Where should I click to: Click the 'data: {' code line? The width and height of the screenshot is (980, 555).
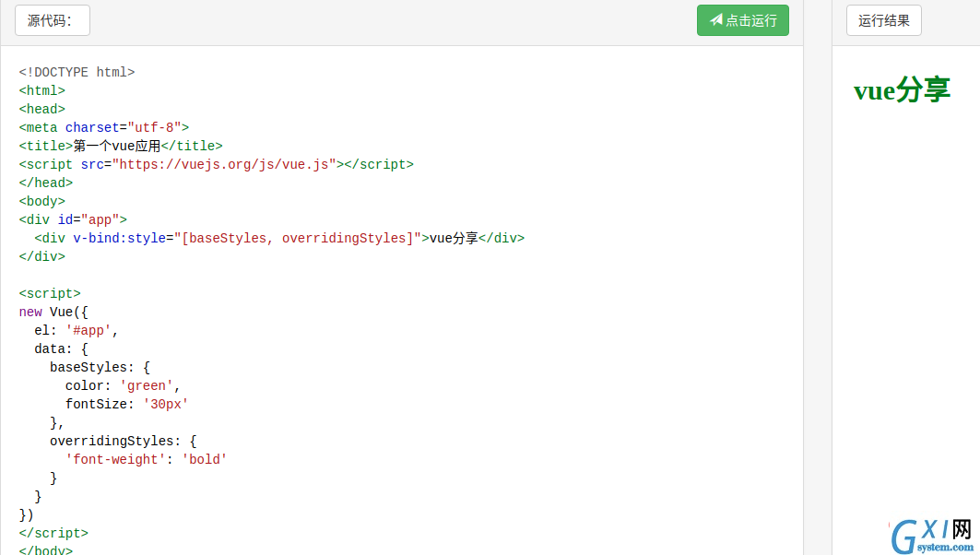(61, 348)
